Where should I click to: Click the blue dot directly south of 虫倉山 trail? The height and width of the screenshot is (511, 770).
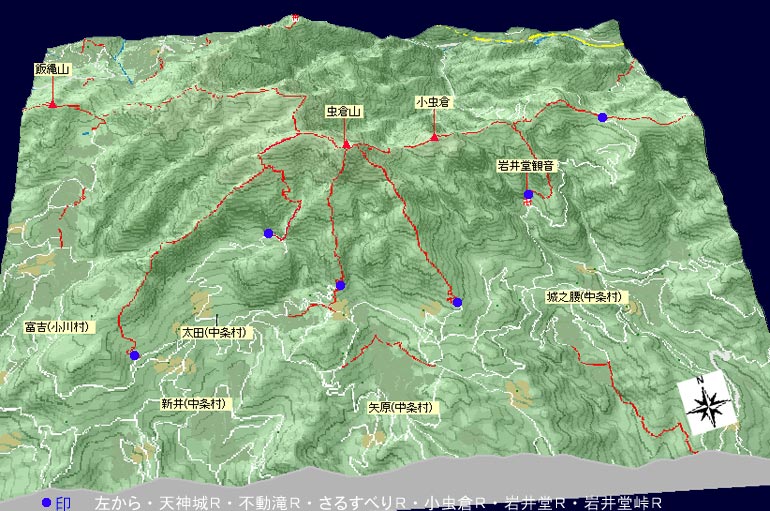(x=340, y=286)
